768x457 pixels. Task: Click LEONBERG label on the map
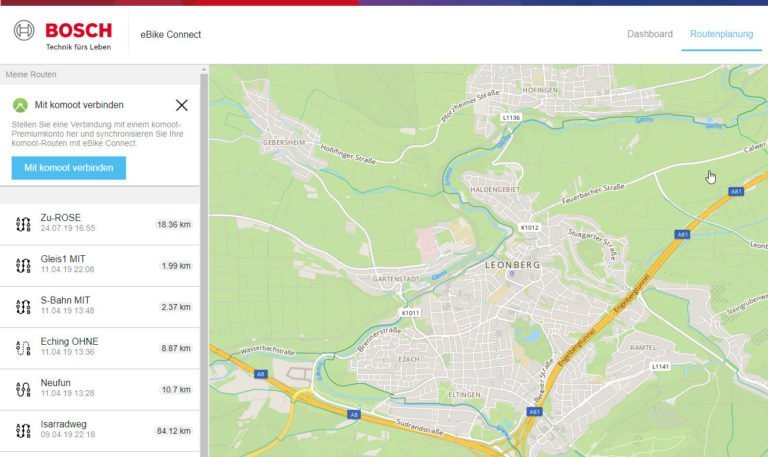[x=513, y=265]
